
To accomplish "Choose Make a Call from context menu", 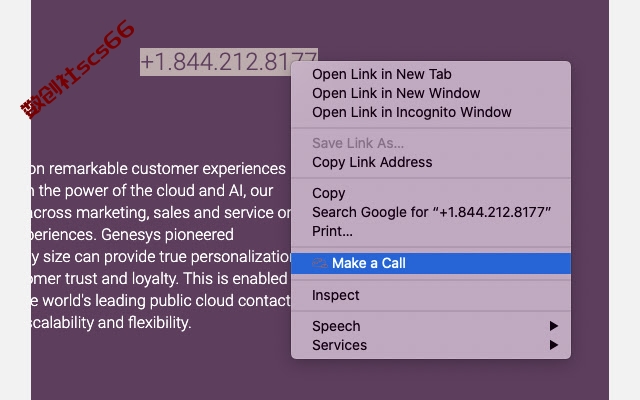I will click(x=431, y=263).
